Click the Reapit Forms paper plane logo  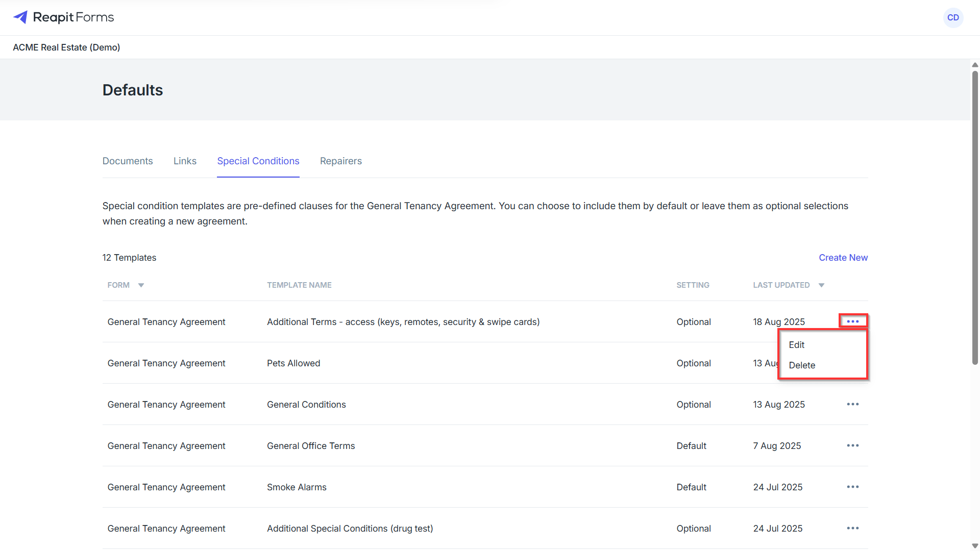(20, 17)
